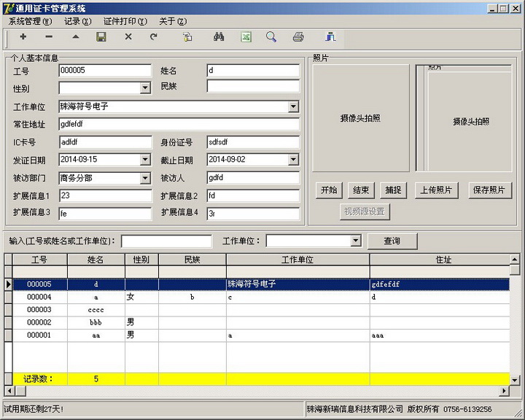This screenshot has width=525, height=420.
Task: Expand 工作单位 filter dropdown near 查询
Action: [x=356, y=241]
